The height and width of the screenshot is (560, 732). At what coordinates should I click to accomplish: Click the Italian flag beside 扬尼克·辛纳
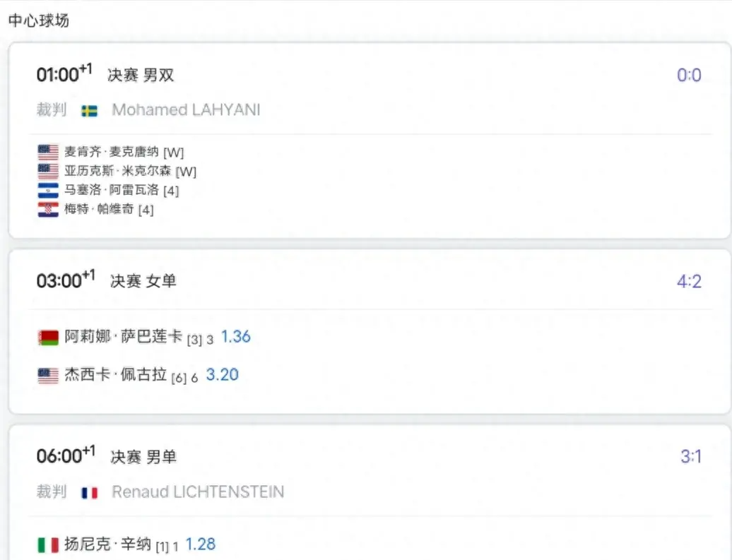48,545
